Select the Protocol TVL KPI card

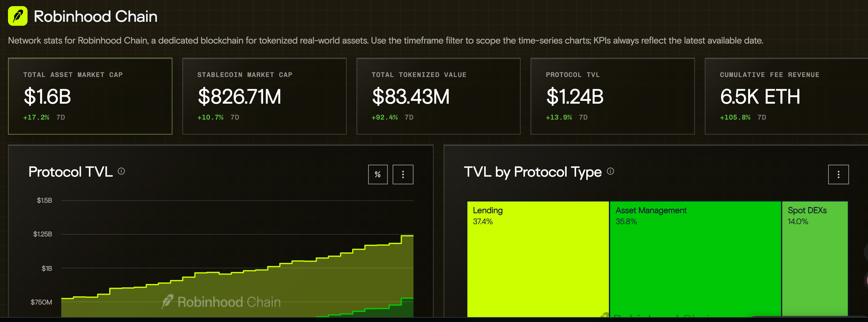[x=613, y=96]
